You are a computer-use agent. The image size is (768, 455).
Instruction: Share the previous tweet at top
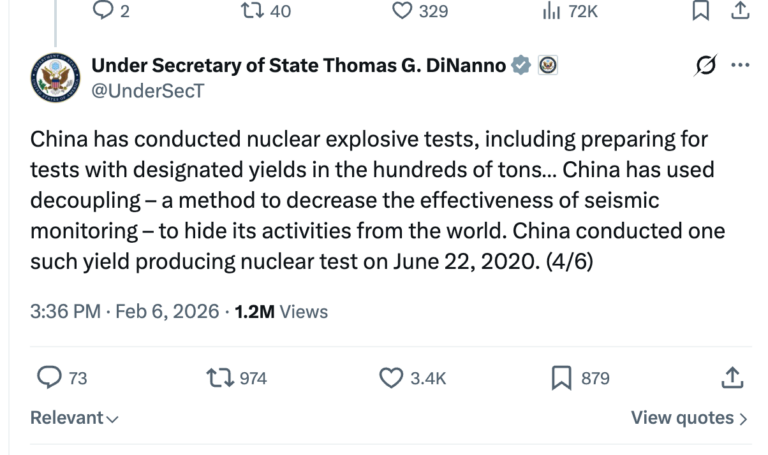tap(741, 11)
